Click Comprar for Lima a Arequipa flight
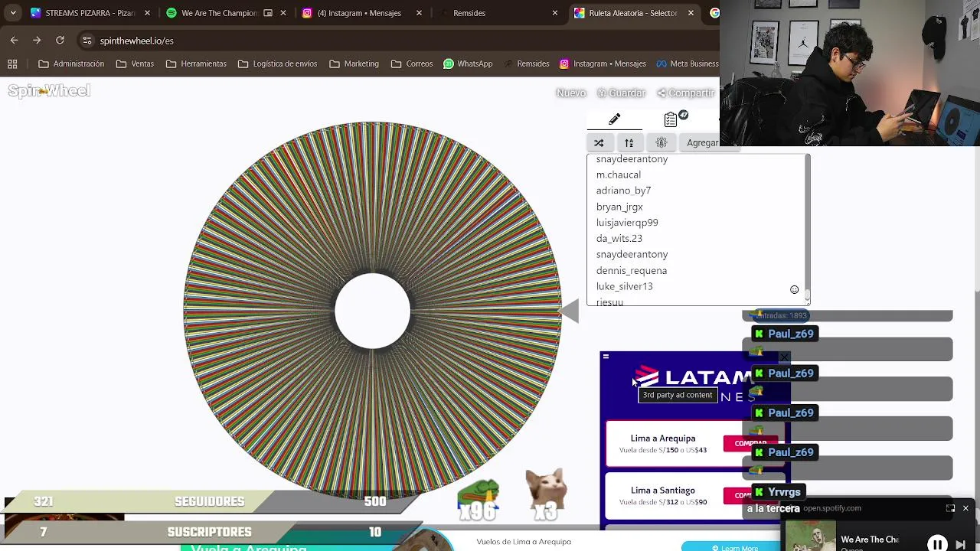This screenshot has width=980, height=551. (750, 443)
